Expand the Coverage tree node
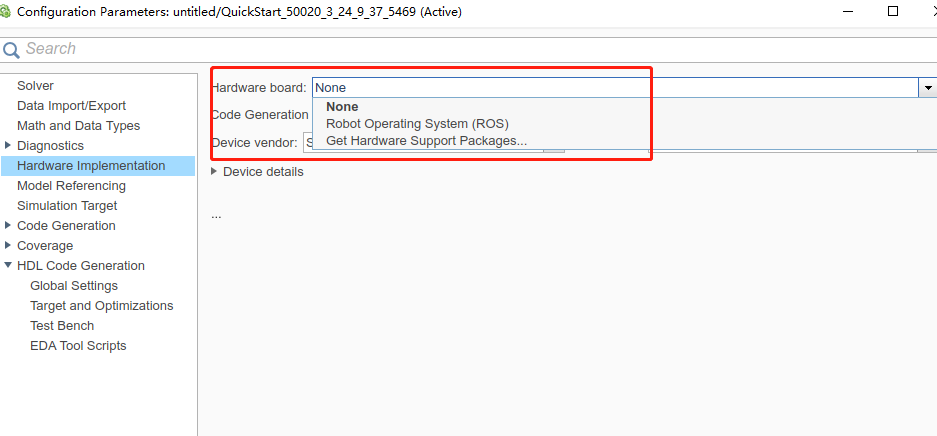The image size is (937, 436). tap(8, 246)
